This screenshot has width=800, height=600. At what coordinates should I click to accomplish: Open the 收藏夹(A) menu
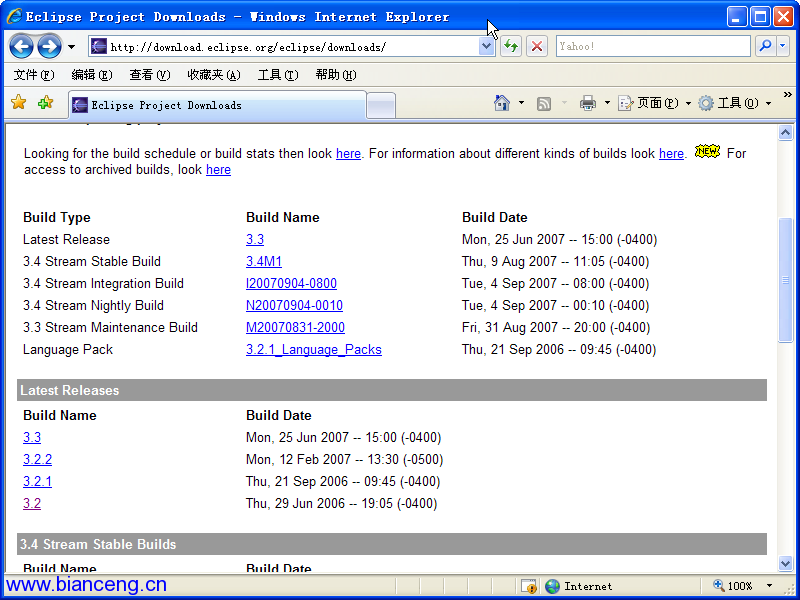point(214,75)
